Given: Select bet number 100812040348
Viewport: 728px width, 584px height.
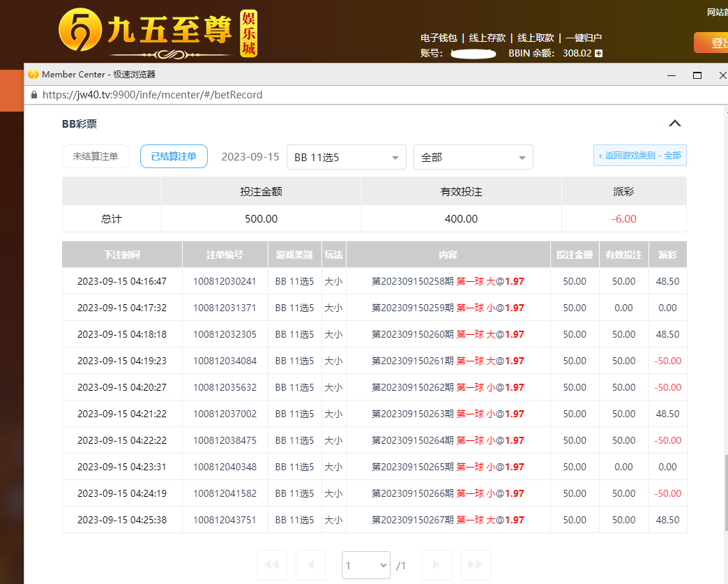Looking at the screenshot, I should [x=225, y=467].
